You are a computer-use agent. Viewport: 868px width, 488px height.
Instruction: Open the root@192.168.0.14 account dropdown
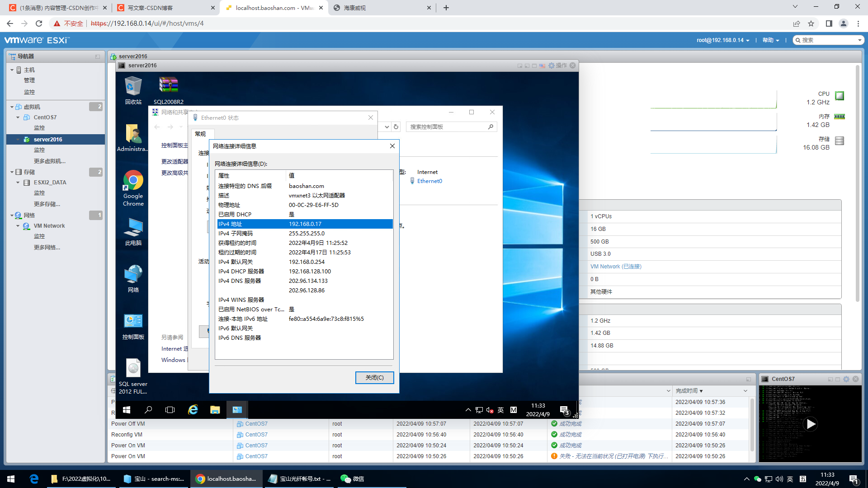click(x=721, y=40)
